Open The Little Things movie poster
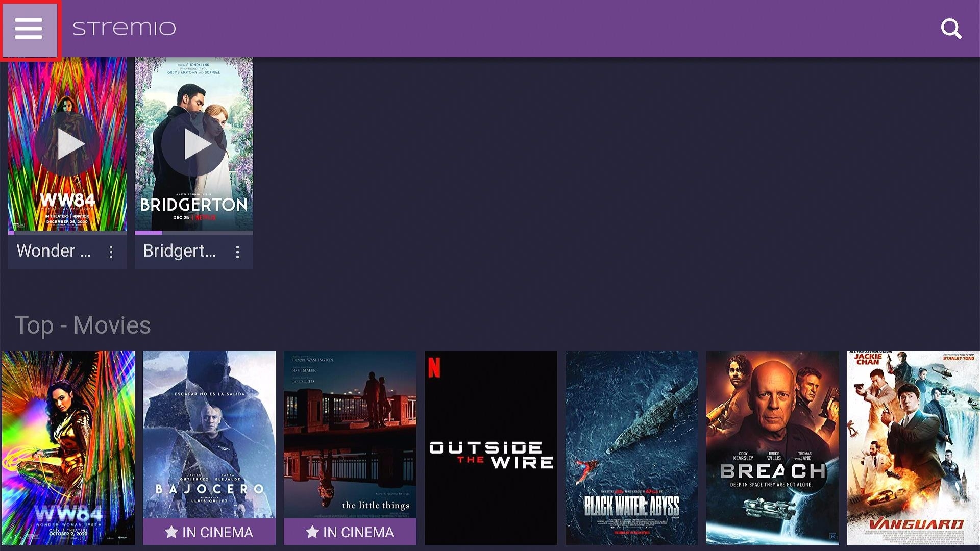Screen dimensions: 980x551 350,435
